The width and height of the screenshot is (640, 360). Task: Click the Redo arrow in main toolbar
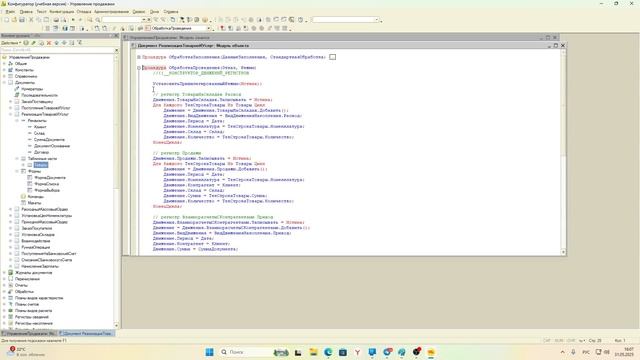tap(80, 20)
